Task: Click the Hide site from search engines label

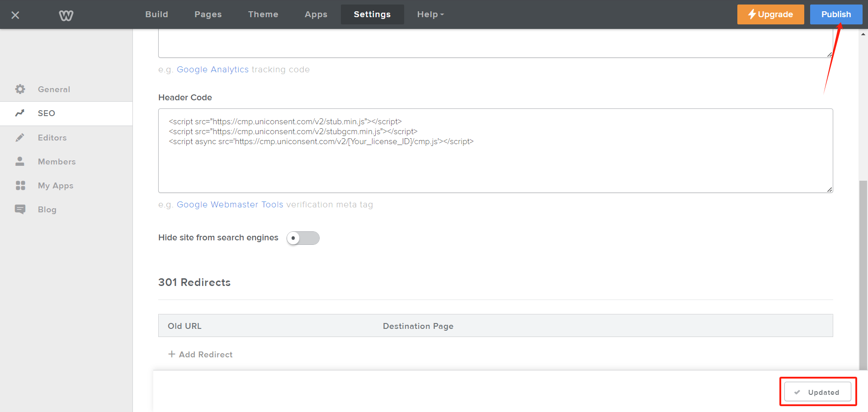Action: click(x=218, y=238)
